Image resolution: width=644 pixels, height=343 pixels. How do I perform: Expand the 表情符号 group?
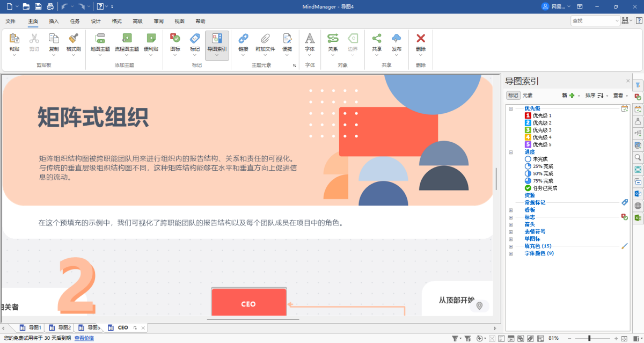511,231
